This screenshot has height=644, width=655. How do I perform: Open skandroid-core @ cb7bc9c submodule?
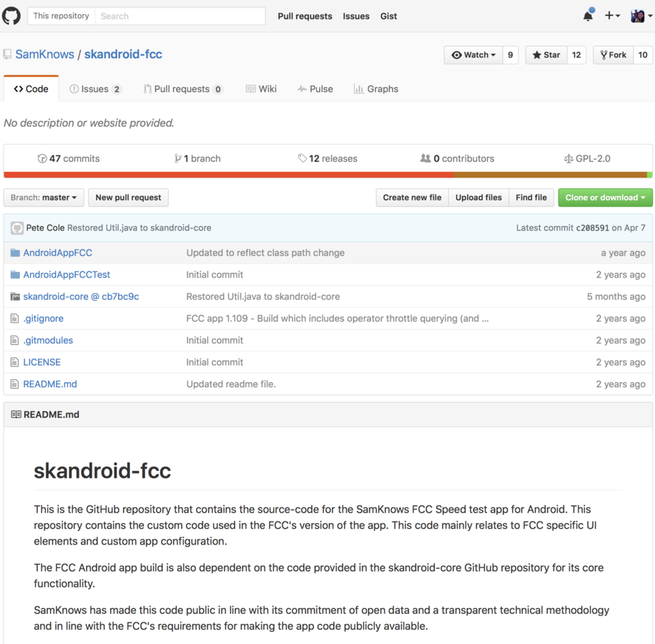81,296
